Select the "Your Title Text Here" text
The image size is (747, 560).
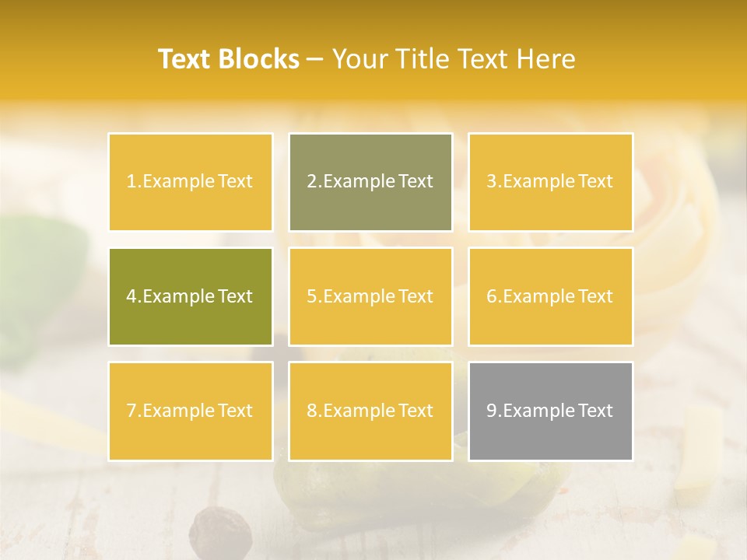(x=454, y=59)
